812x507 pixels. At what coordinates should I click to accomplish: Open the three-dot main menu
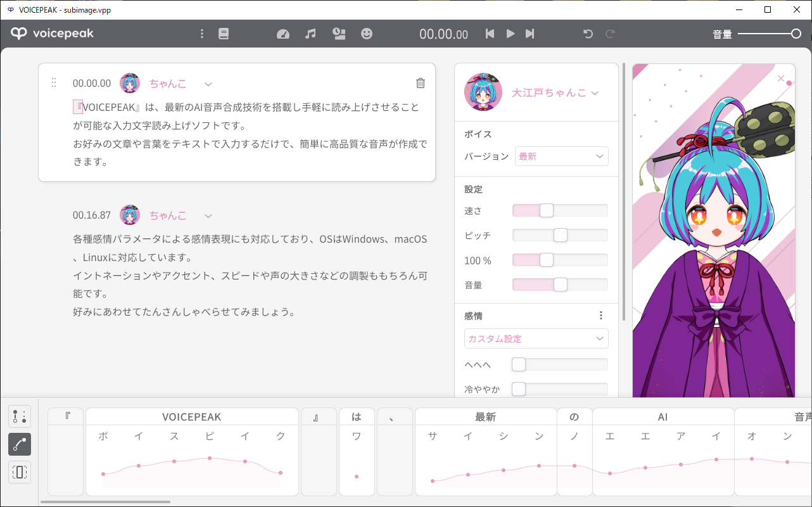(x=202, y=34)
